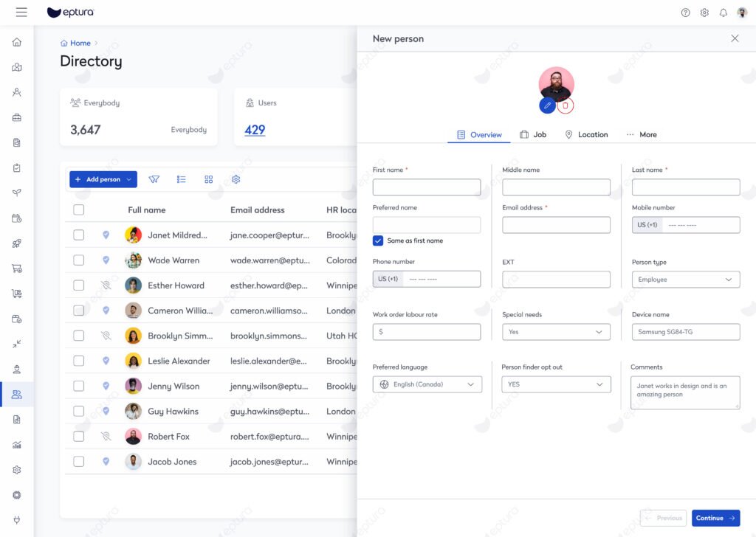Open the help question mark icon
Screen dimensions: 756x537
[x=685, y=13]
